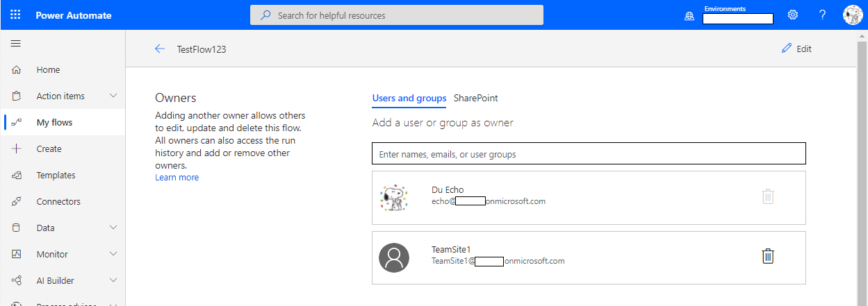Click the TeamSite1 owner name

pos(452,250)
